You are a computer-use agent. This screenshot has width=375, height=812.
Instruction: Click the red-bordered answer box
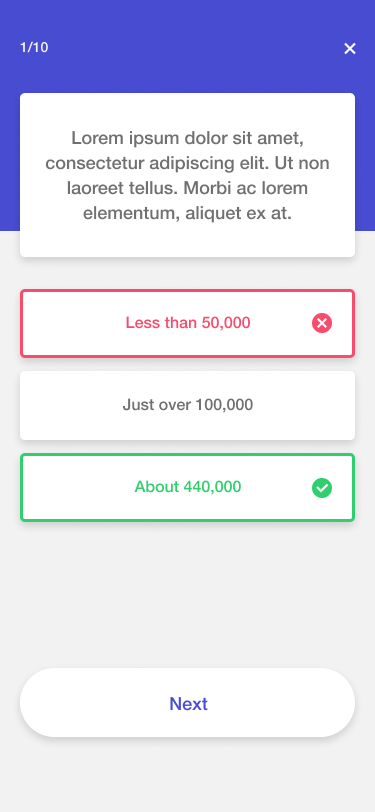pos(188,323)
